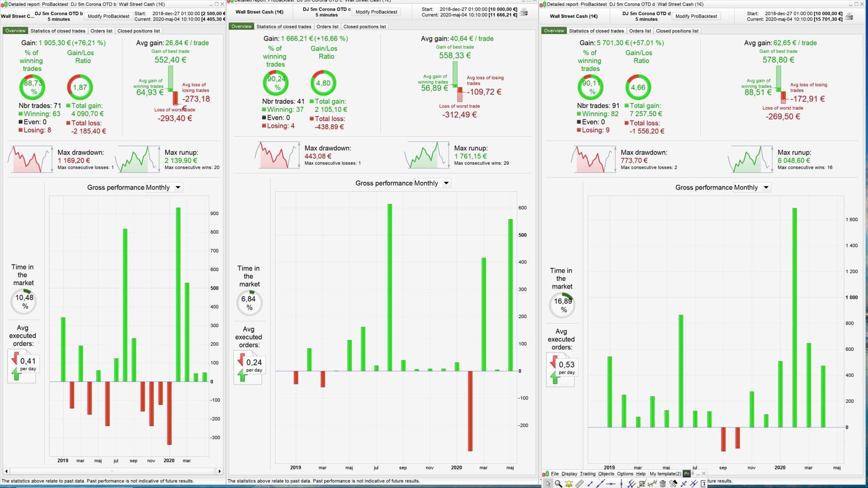Open the Trading menu
Viewport: 868px width, 488px height.
[587, 474]
